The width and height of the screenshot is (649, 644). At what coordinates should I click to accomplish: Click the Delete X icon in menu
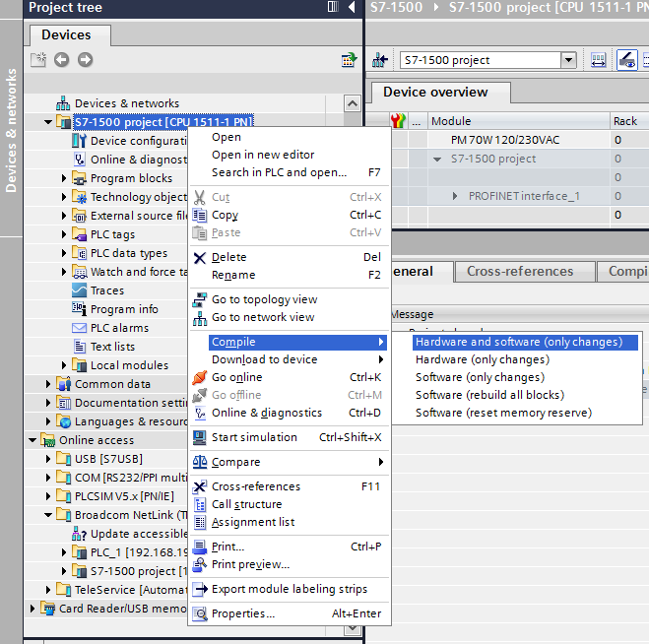point(200,258)
